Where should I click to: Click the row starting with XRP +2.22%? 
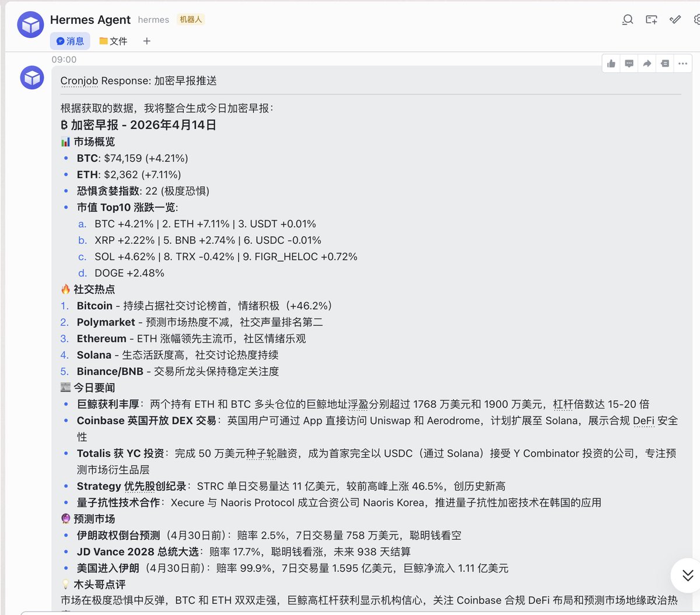208,240
